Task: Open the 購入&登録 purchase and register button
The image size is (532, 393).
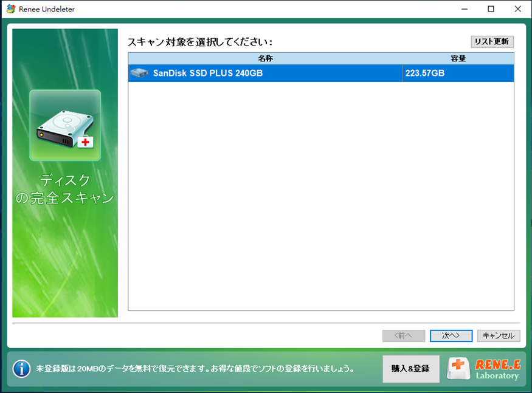Action: click(x=411, y=369)
